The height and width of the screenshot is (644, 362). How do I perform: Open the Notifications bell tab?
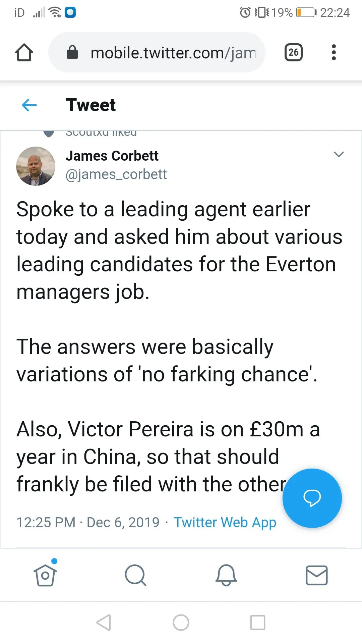226,575
